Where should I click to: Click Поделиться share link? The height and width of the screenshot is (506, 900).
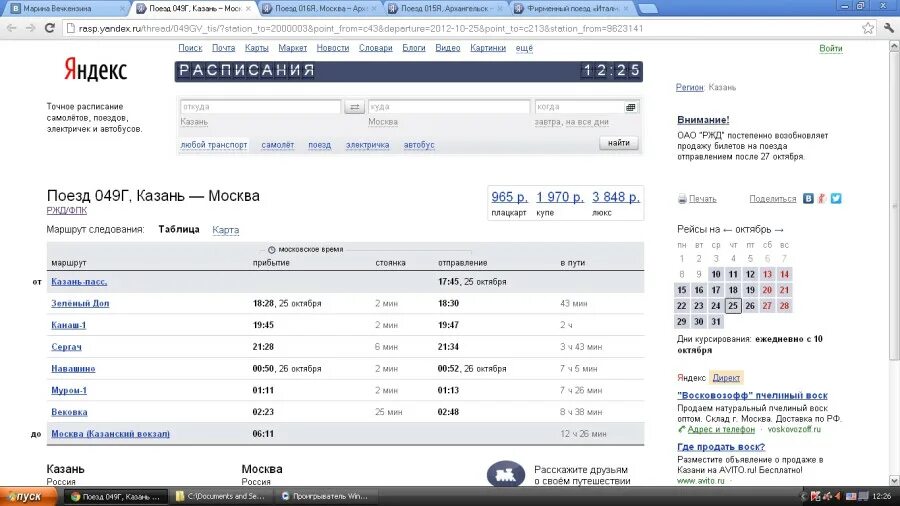point(773,199)
